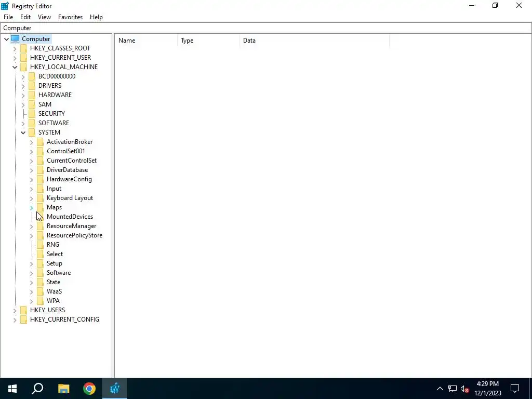Open the File menu

(x=8, y=17)
